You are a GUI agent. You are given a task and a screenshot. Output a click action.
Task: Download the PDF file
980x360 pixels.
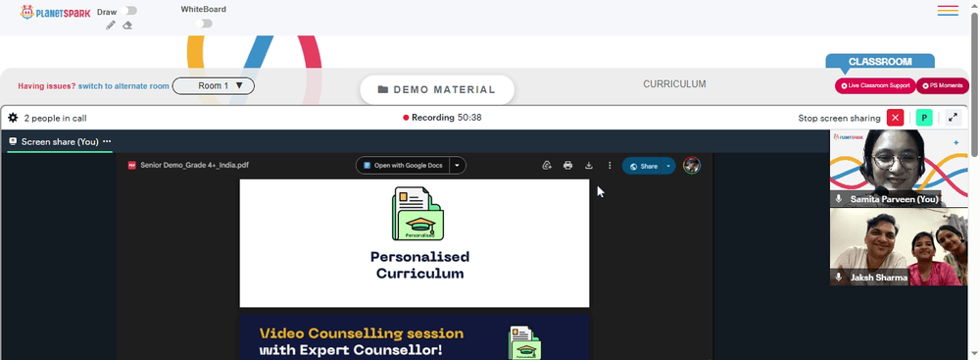(x=588, y=166)
